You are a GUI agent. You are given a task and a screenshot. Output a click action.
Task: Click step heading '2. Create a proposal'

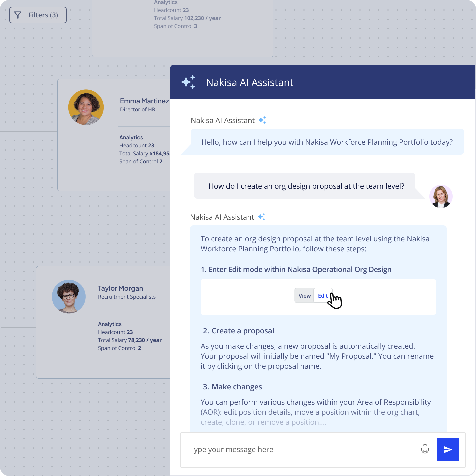pos(238,331)
